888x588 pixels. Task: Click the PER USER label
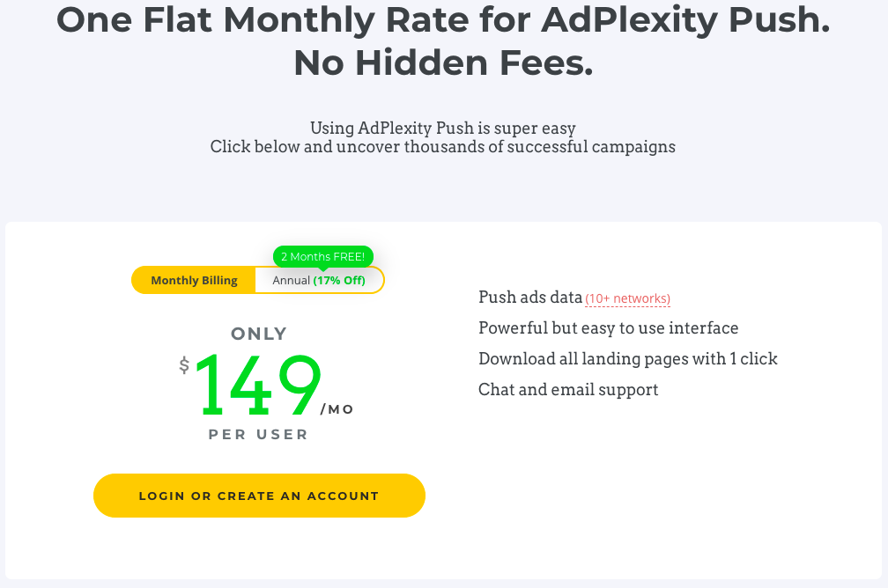click(258, 435)
